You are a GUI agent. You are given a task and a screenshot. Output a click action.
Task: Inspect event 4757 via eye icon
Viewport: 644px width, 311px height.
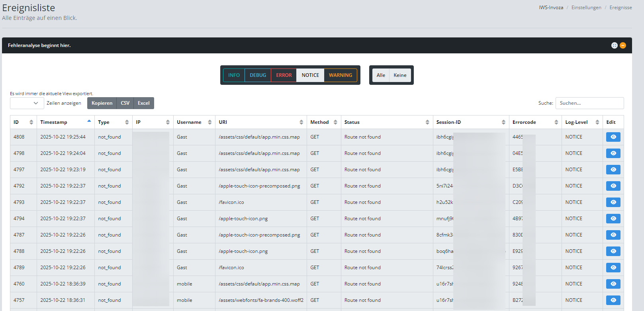pyautogui.click(x=613, y=300)
